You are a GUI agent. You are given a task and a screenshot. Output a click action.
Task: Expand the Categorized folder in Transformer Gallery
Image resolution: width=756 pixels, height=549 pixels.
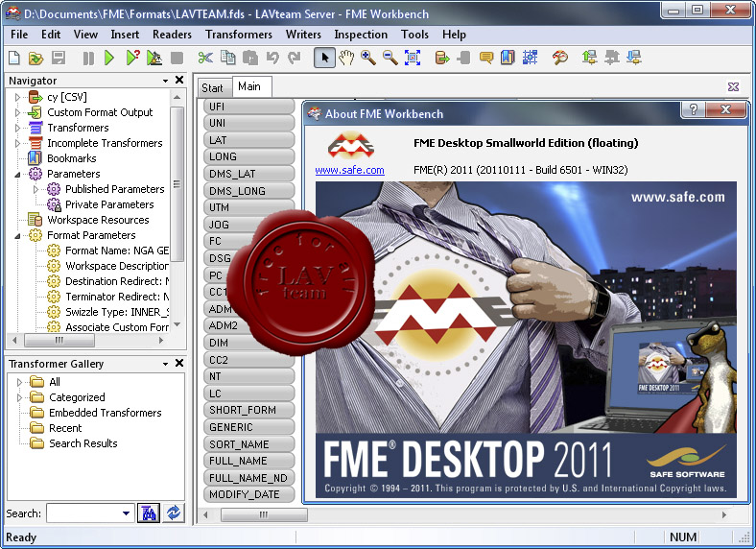click(19, 397)
